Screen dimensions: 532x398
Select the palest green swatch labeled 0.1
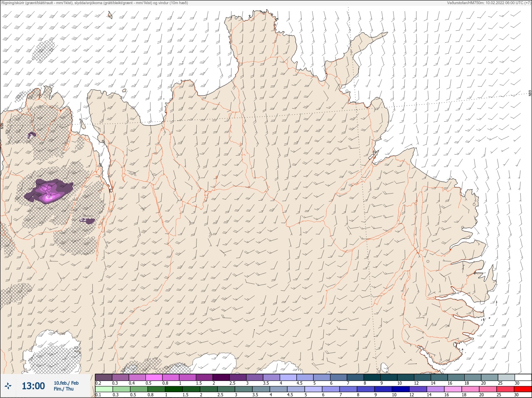tap(103, 389)
